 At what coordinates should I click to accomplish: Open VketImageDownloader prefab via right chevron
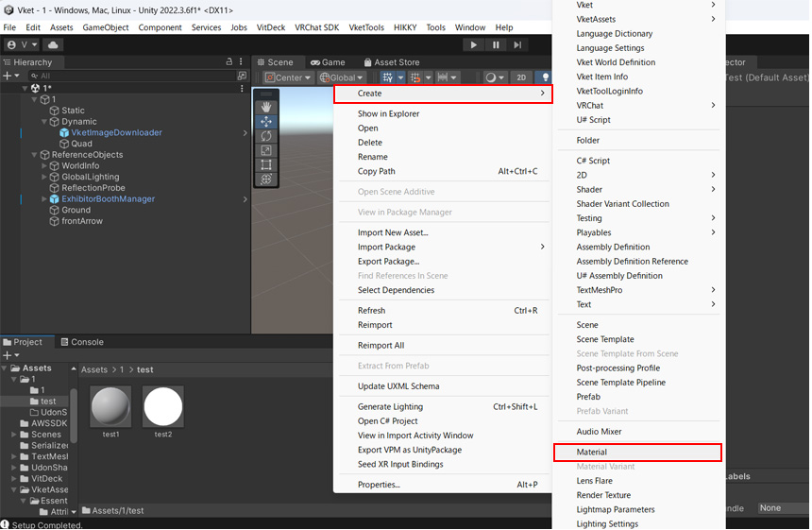coord(245,133)
